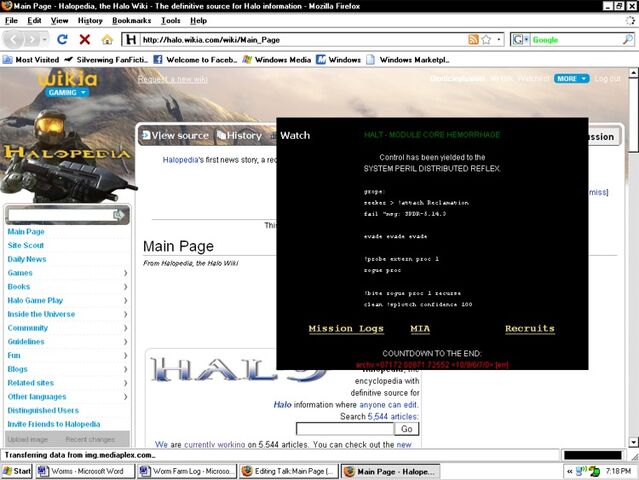
Task: Open Site Scout sidebar link
Action: click(25, 245)
